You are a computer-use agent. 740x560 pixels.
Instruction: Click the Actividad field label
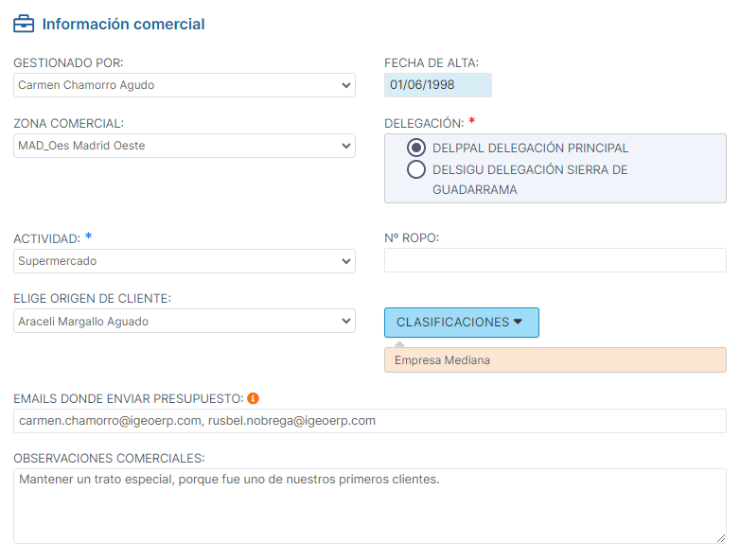46,238
